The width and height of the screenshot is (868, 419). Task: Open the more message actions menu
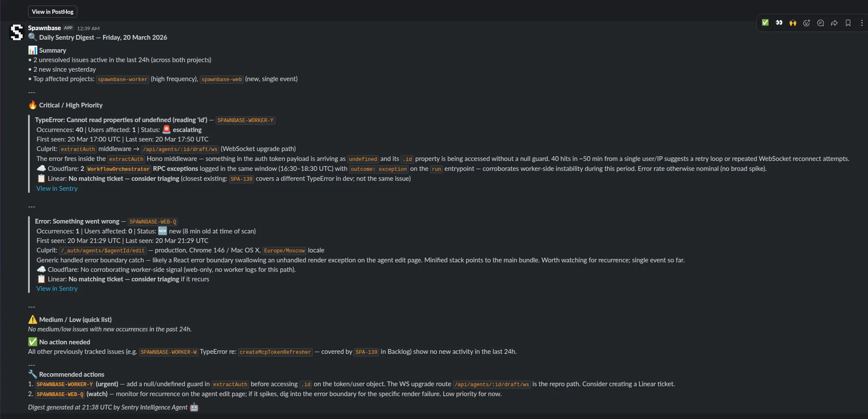(861, 23)
